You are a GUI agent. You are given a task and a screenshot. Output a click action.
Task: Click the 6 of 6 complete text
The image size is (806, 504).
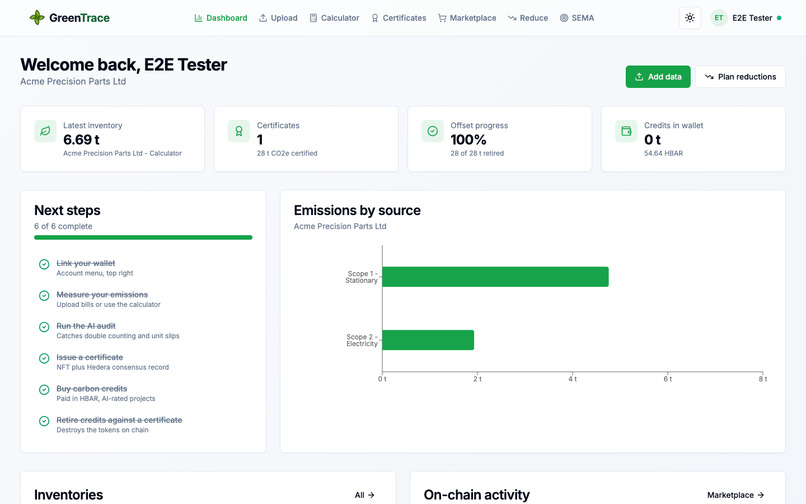click(x=63, y=226)
